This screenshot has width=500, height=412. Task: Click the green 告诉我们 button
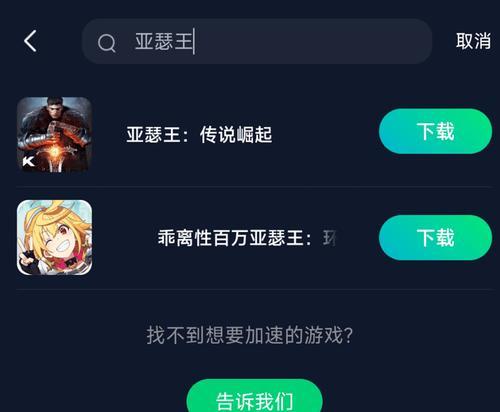254,397
